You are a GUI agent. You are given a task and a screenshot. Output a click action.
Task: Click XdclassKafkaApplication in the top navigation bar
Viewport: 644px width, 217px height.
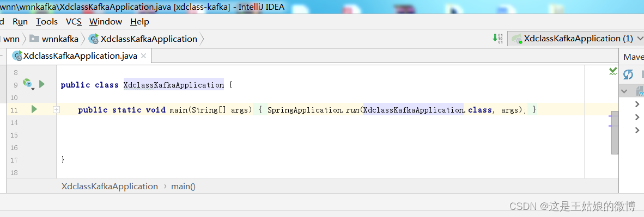(x=149, y=39)
